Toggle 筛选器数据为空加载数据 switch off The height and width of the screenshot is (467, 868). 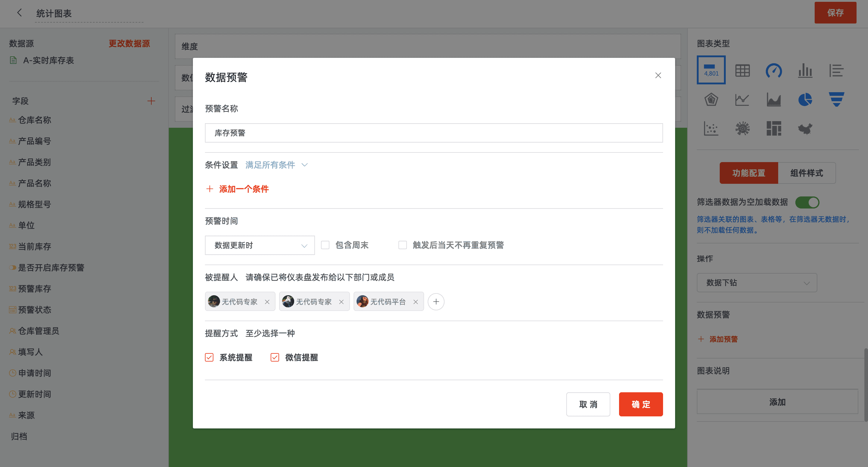coord(807,202)
